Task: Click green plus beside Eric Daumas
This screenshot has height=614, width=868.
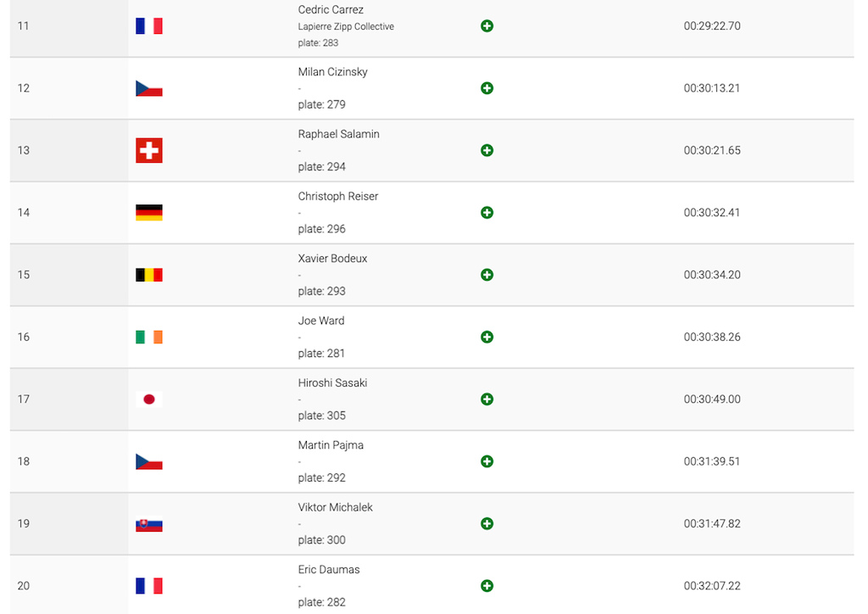Action: pos(487,586)
